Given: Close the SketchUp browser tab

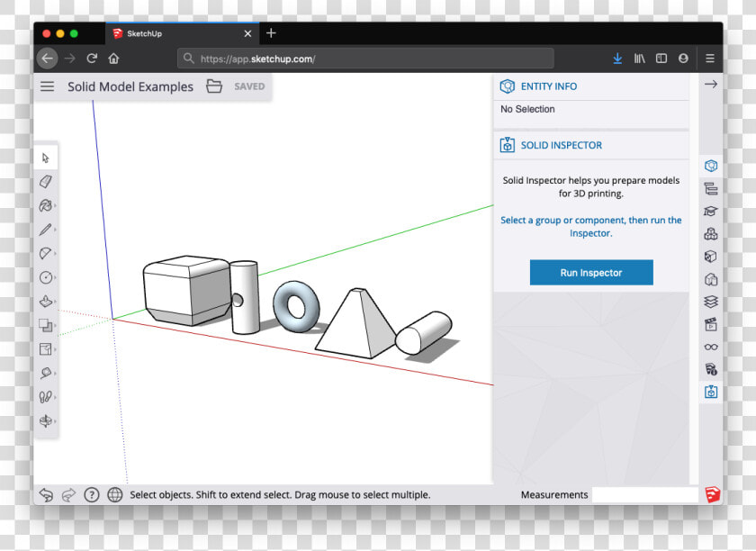Looking at the screenshot, I should click(247, 33).
